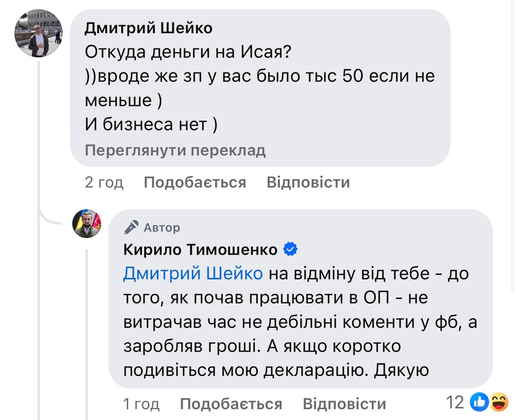
Task: Like Кирило Тимошенко's reply with 'Подобається'
Action: (x=231, y=403)
